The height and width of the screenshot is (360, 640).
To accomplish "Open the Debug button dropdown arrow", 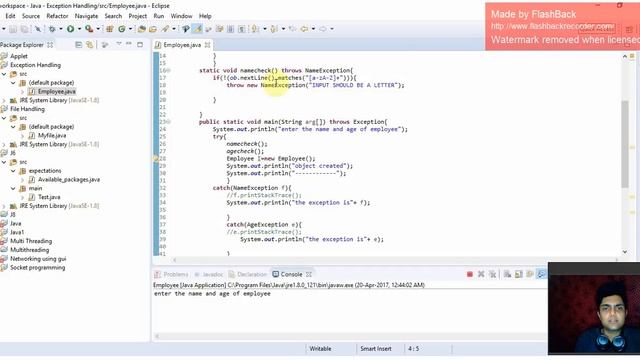I will (61, 29).
